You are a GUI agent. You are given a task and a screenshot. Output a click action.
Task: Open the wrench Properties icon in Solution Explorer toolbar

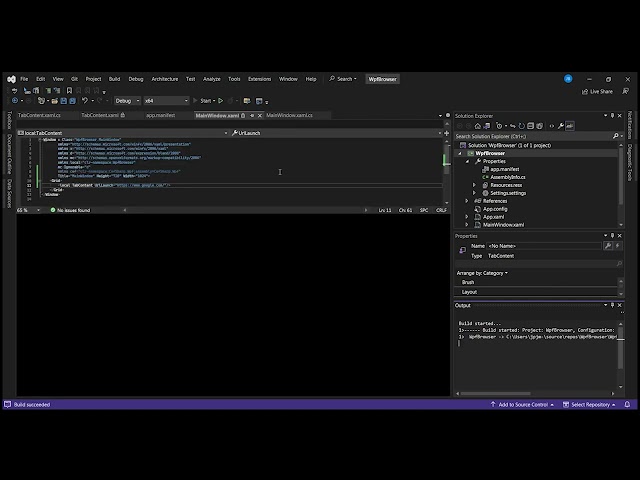[560, 126]
